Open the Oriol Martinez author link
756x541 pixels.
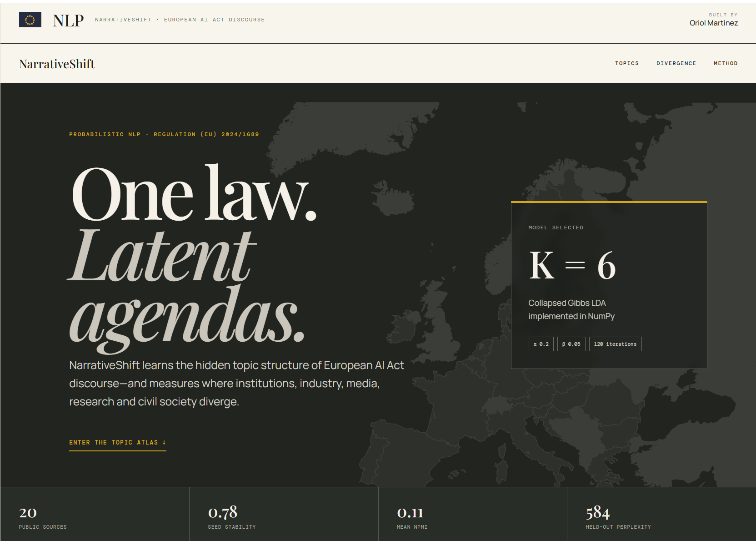click(x=713, y=23)
